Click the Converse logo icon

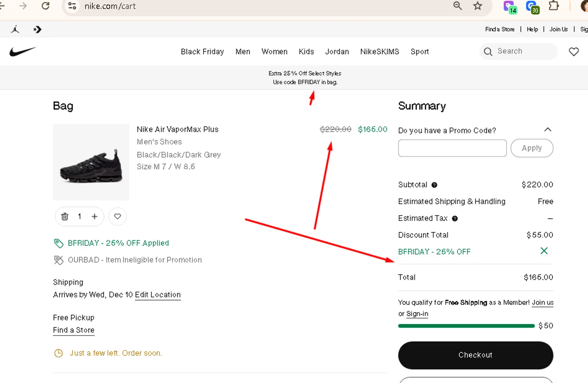click(x=37, y=29)
